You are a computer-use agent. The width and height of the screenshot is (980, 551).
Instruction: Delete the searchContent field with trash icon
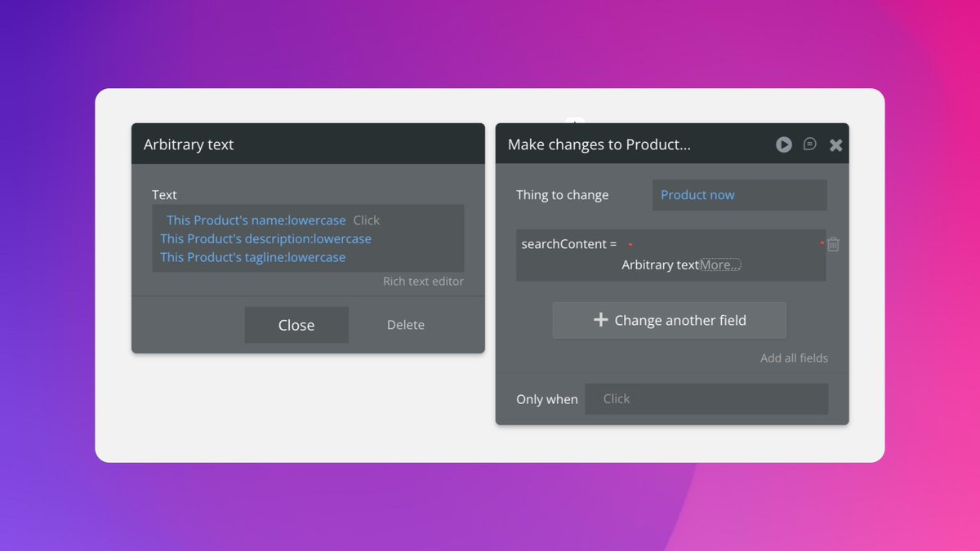(x=833, y=244)
